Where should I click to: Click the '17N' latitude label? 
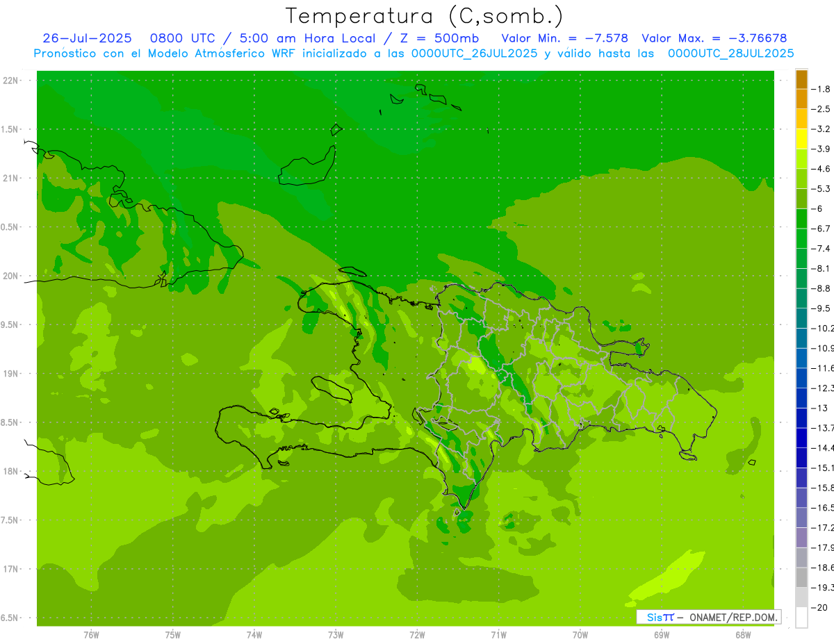[x=10, y=569]
